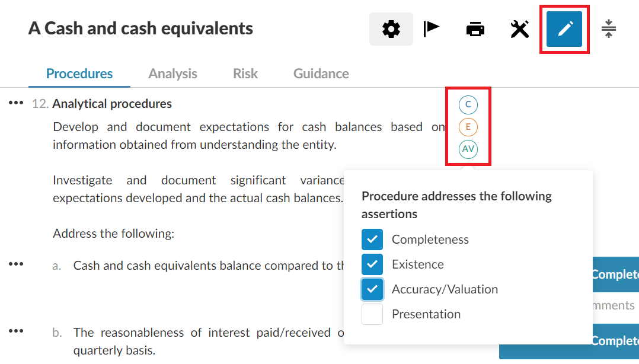Image resolution: width=639 pixels, height=364 pixels.
Task: Click the collapse rows icon
Action: (608, 28)
